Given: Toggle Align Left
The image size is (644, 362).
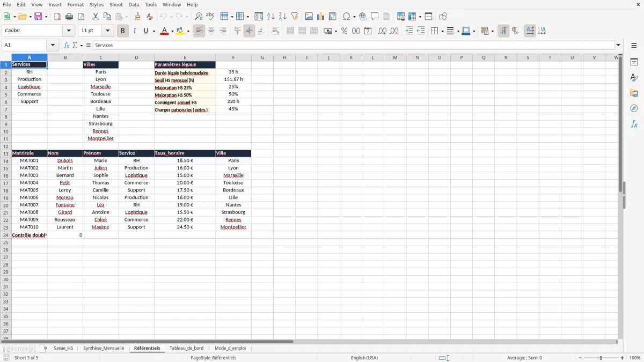Looking at the screenshot, I should point(200,31).
